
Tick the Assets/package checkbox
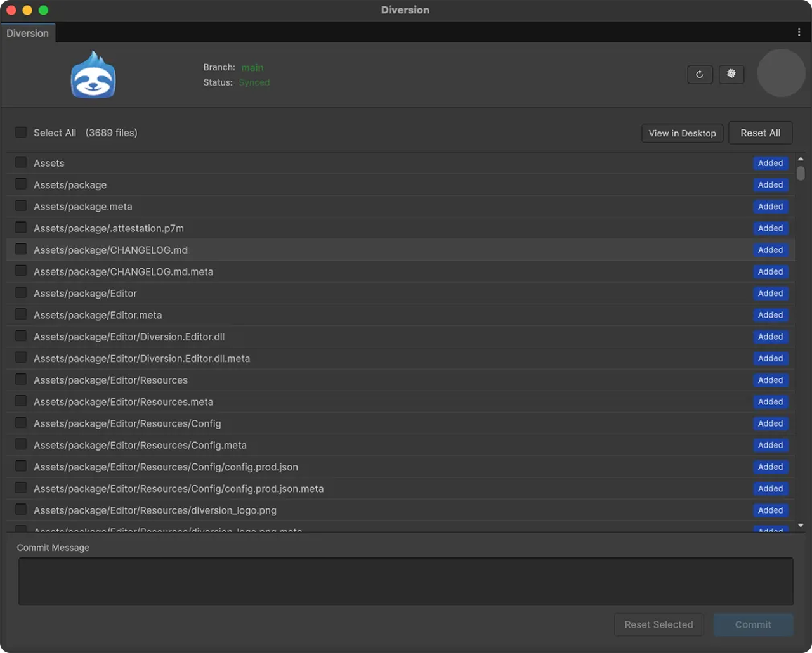(21, 184)
